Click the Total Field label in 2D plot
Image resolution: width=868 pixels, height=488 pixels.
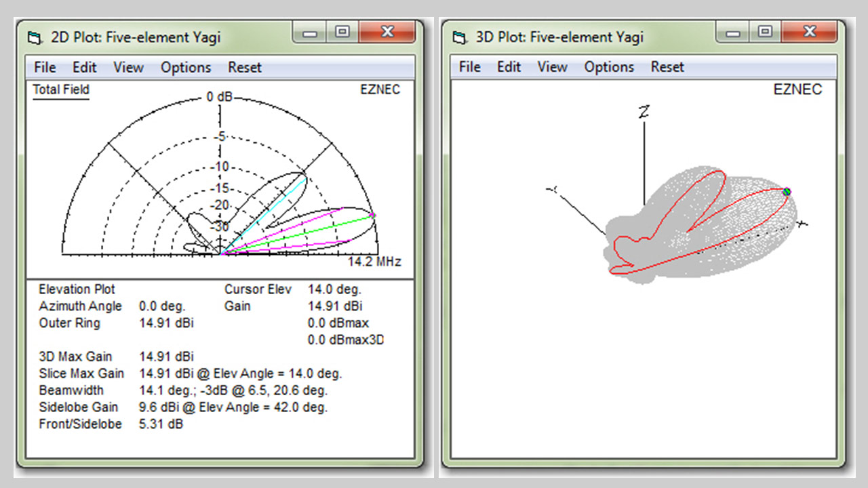(61, 89)
